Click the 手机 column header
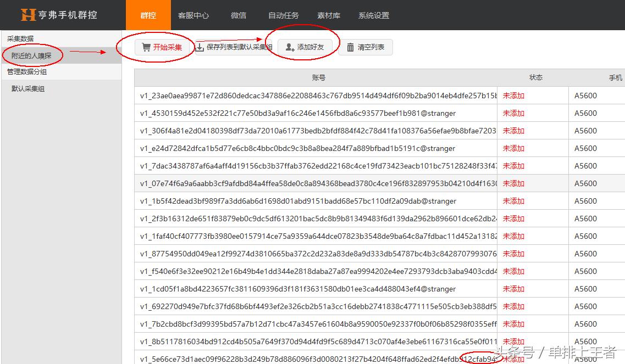The width and height of the screenshot is (625, 364). 616,77
